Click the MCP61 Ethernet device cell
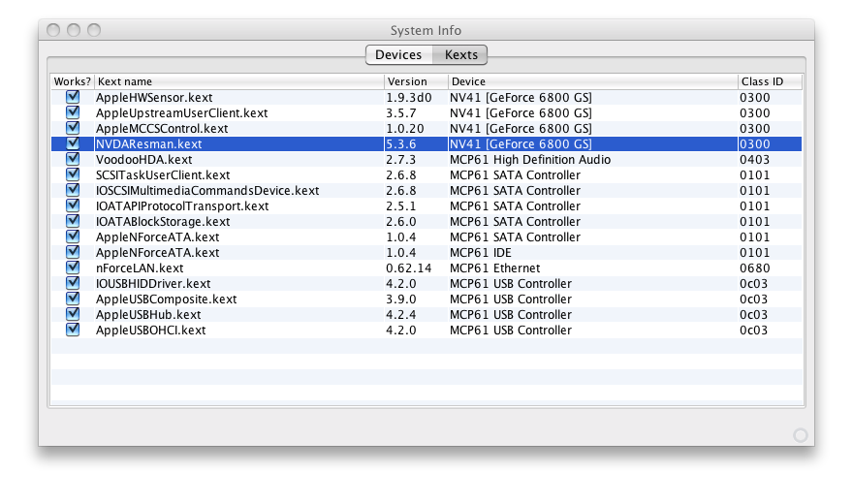 [x=494, y=268]
